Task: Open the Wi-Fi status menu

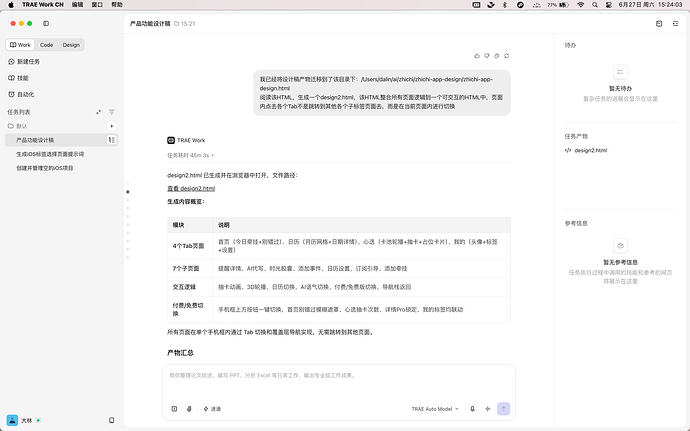Action: click(x=581, y=5)
